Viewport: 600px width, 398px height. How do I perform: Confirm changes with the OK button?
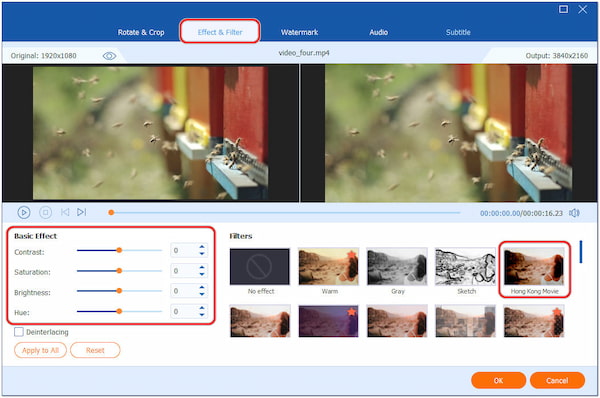[498, 380]
